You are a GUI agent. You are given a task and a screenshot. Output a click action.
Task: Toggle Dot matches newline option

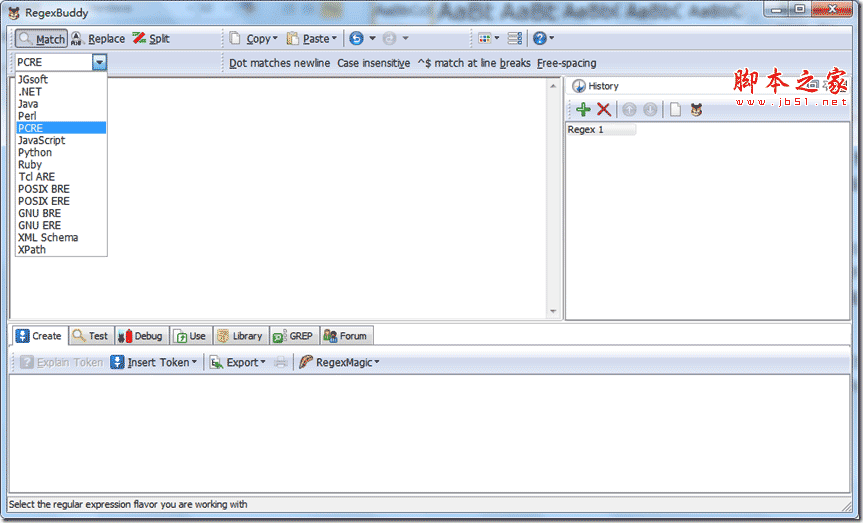point(279,63)
